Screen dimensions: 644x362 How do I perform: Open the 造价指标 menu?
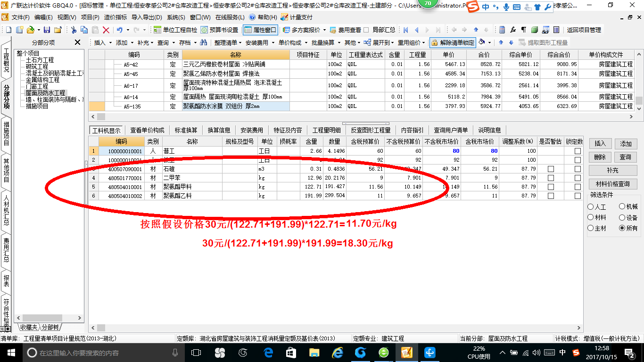[116, 17]
